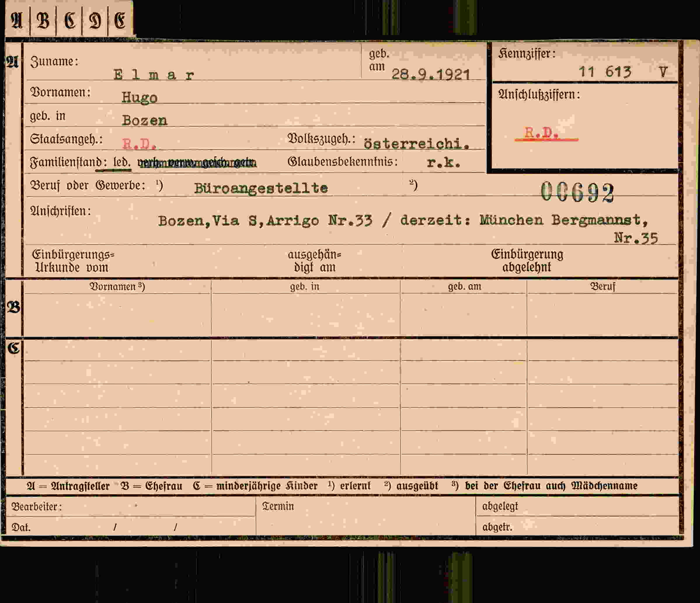Click the 'Einbürgerungs-Urkunde vom' label
The height and width of the screenshot is (603, 700).
pyautogui.click(x=73, y=261)
